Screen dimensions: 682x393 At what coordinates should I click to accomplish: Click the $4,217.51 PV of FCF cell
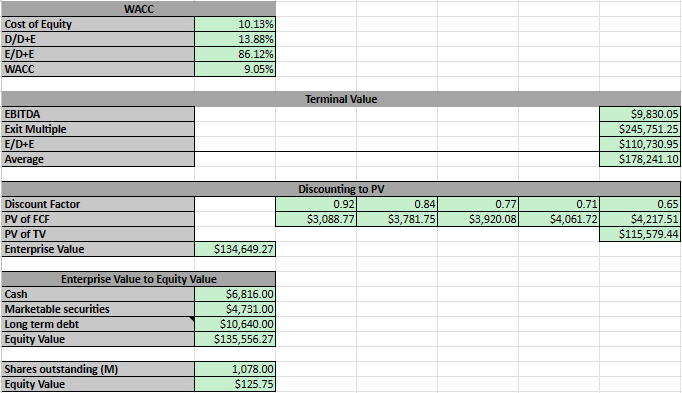pos(640,219)
